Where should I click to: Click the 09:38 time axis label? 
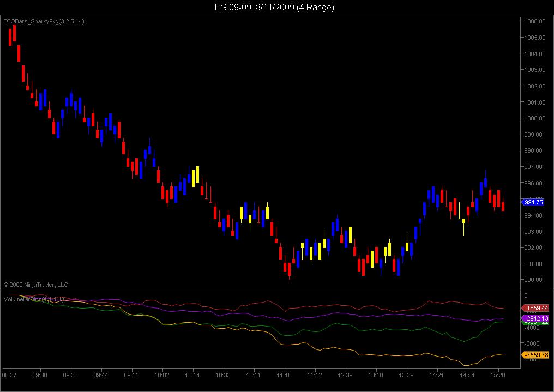(70, 375)
